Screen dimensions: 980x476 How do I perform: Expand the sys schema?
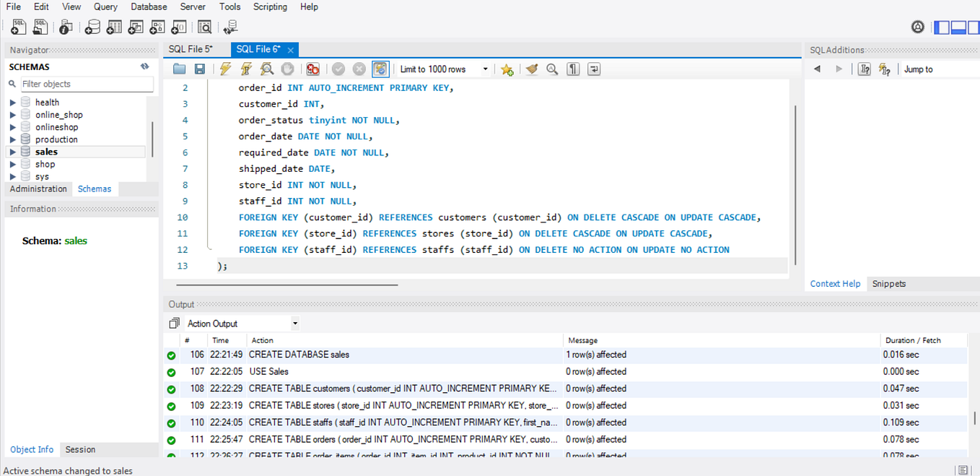(12, 176)
